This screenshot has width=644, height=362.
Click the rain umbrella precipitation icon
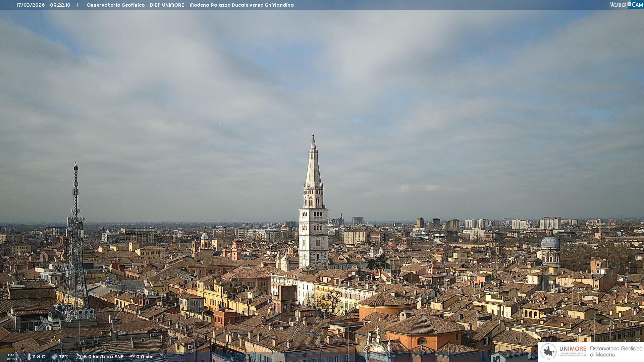[132, 357]
